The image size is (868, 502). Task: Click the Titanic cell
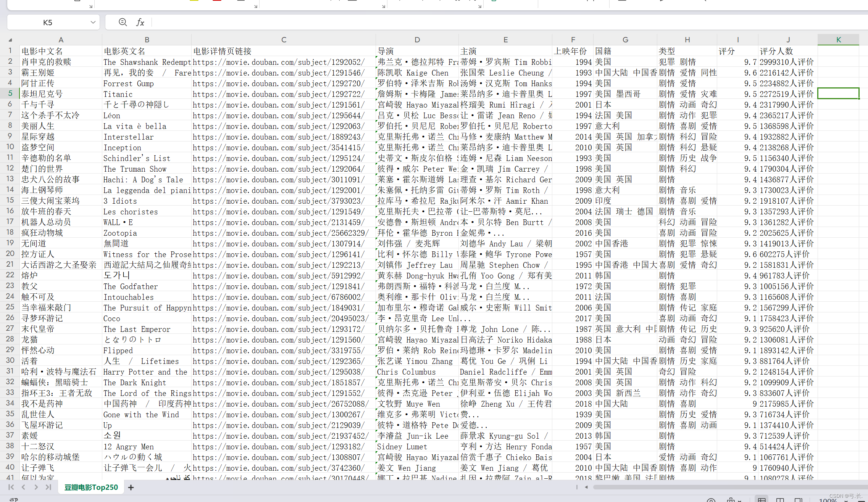click(147, 94)
